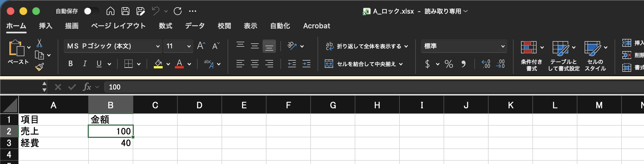
Task: Open the ホーム tab
Action: coord(16,26)
